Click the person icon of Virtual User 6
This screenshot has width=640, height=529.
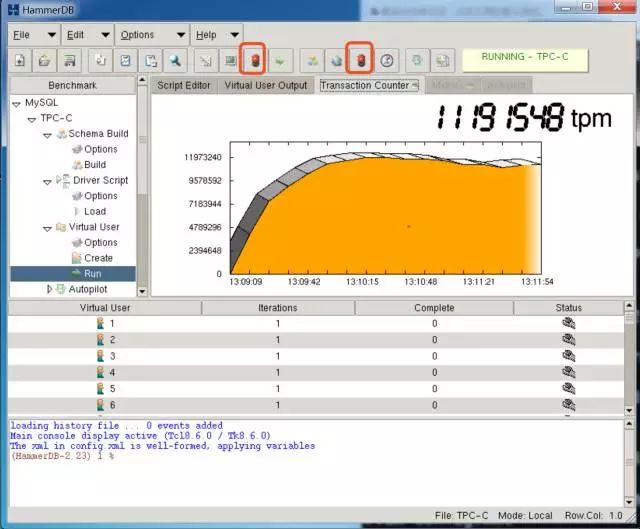[100, 405]
